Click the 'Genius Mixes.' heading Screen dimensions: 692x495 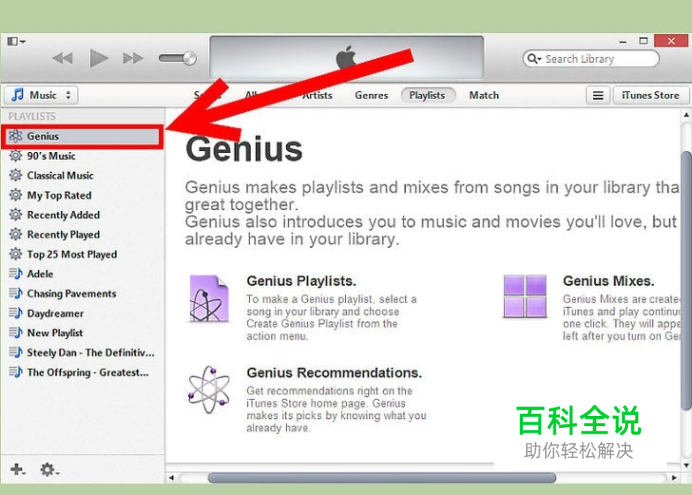tap(608, 281)
